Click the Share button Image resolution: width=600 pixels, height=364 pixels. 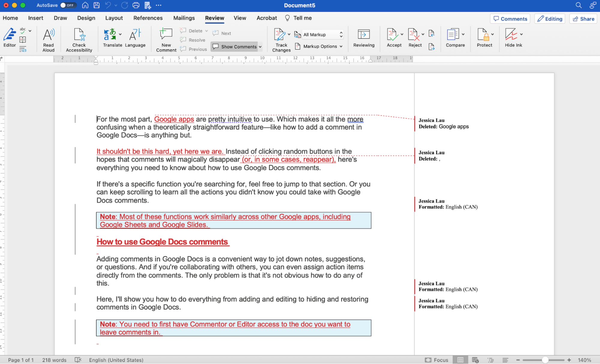click(583, 19)
